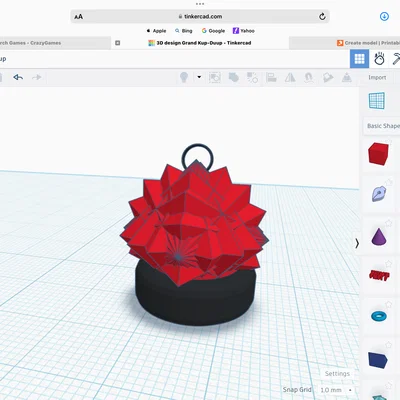Favorite the Polygon shape star
Screen dimensions: 400x400
(x=389, y=345)
